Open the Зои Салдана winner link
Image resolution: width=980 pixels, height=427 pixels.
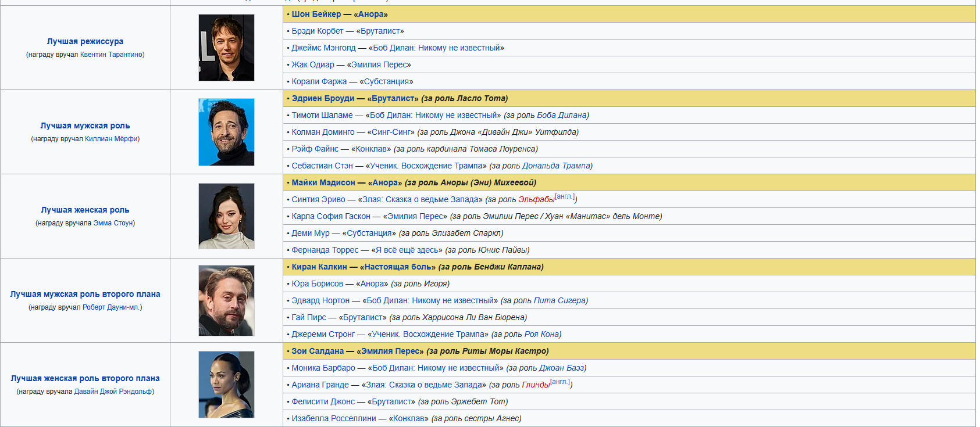(x=318, y=351)
